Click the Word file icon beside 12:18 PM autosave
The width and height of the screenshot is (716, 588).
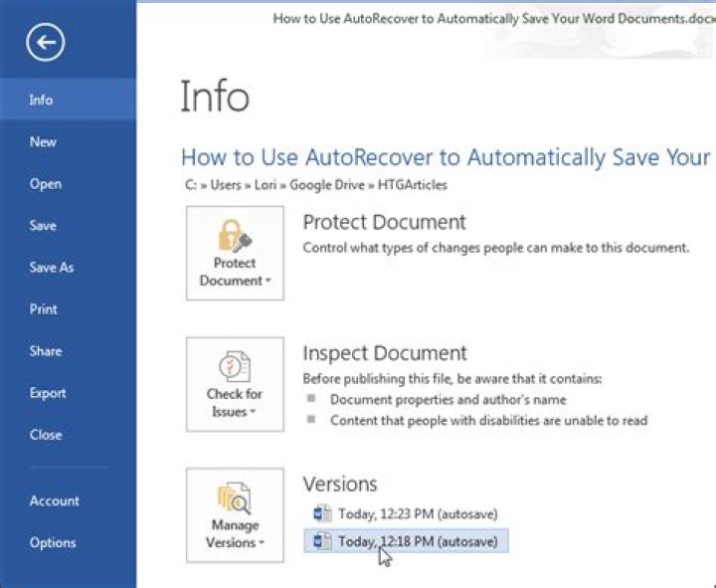tap(322, 541)
